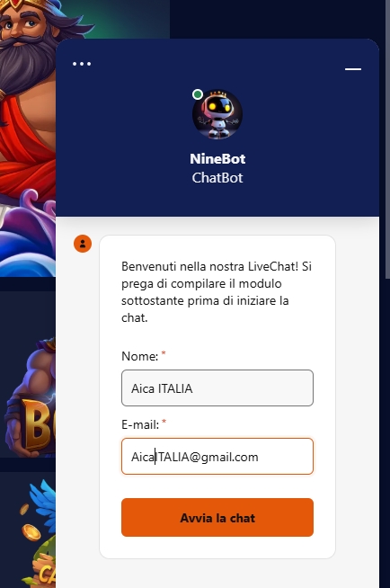Screen dimensions: 390x588
Task: Click the red asterisk beside E-mail
Action: 164,422
